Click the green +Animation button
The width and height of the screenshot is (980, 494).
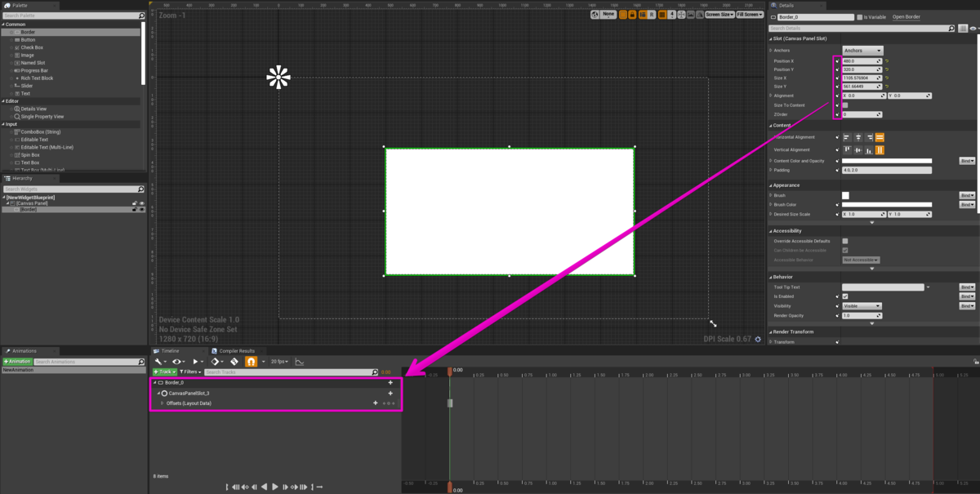click(17, 361)
